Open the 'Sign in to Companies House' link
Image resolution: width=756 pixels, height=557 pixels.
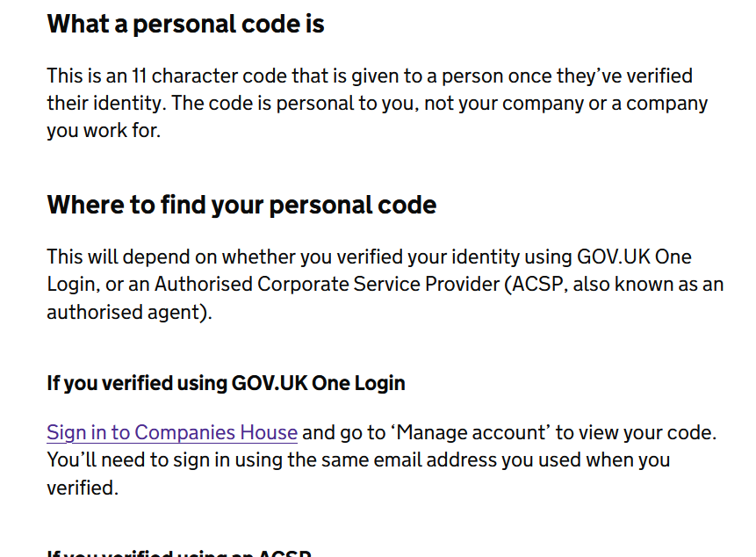(x=172, y=432)
